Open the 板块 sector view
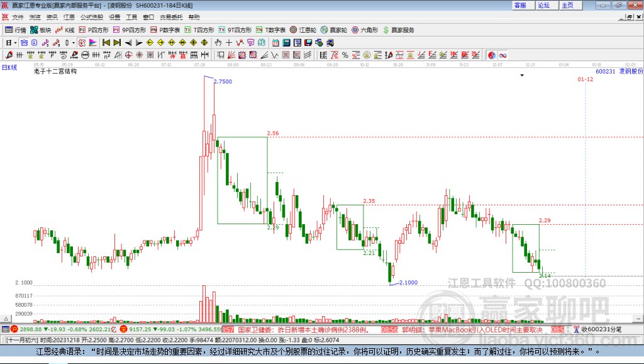This screenshot has width=644, height=364. (x=41, y=30)
